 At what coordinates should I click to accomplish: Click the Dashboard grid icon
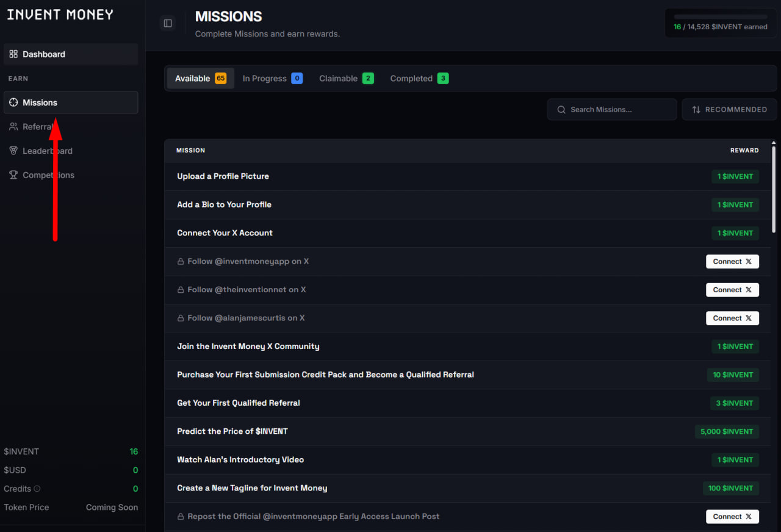click(13, 54)
